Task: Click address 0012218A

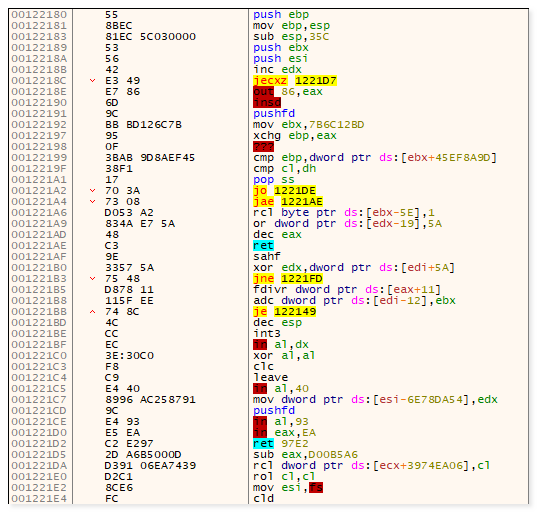Action: (39, 59)
